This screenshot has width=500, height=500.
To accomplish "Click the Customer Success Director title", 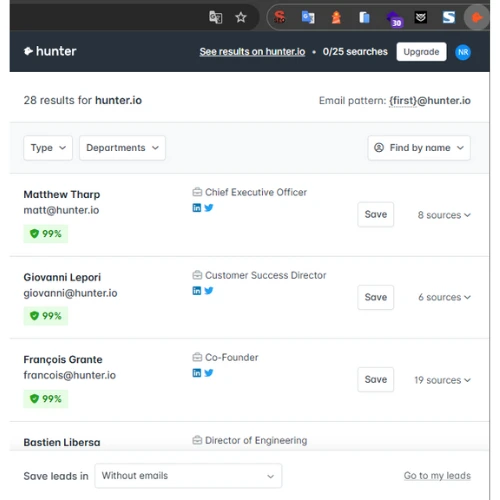I will [265, 275].
